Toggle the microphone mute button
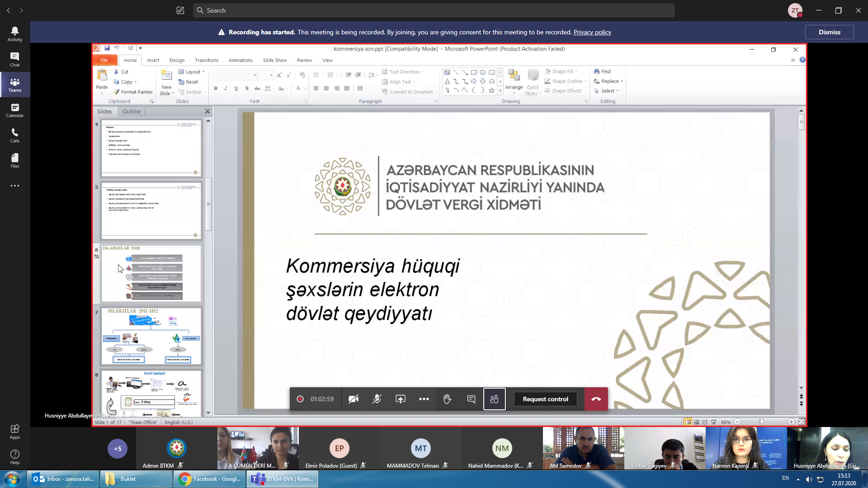The width and height of the screenshot is (868, 488). (377, 399)
